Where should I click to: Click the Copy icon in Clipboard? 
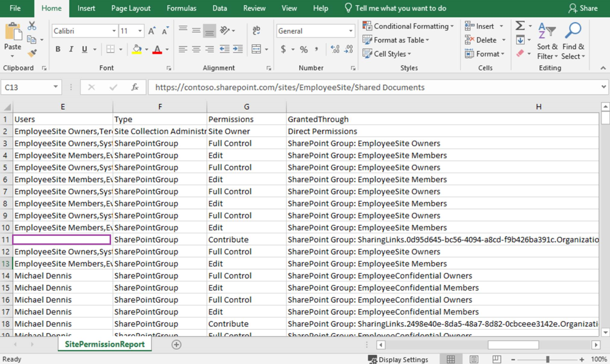(32, 39)
